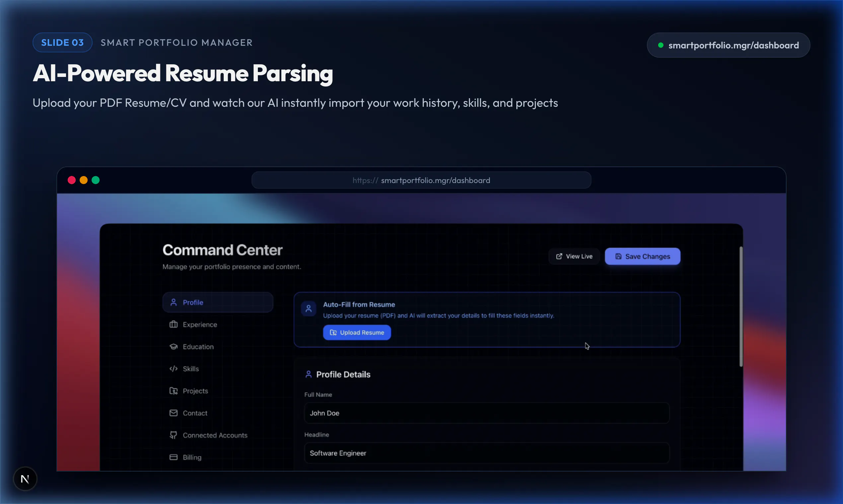Click the person icon beside Profile

173,302
